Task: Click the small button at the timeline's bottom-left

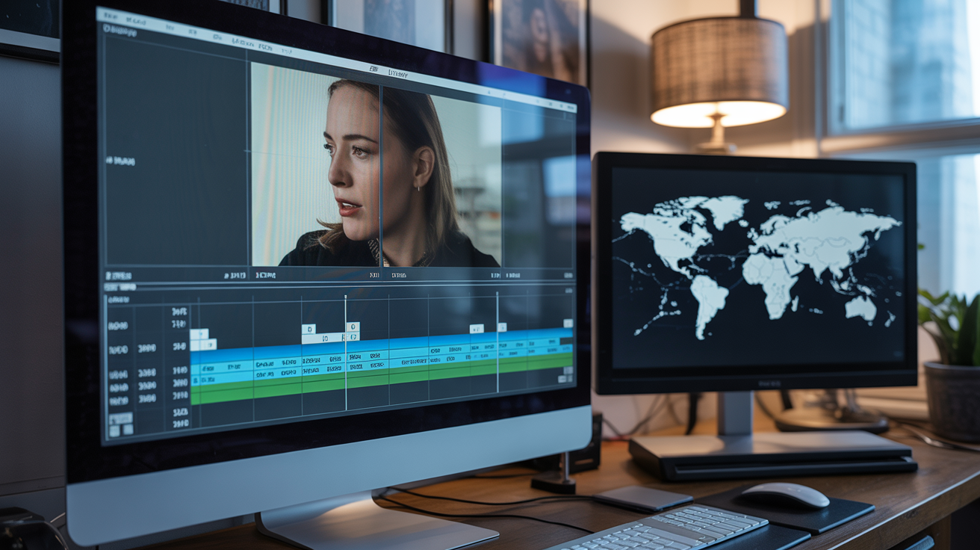Action: (x=120, y=418)
